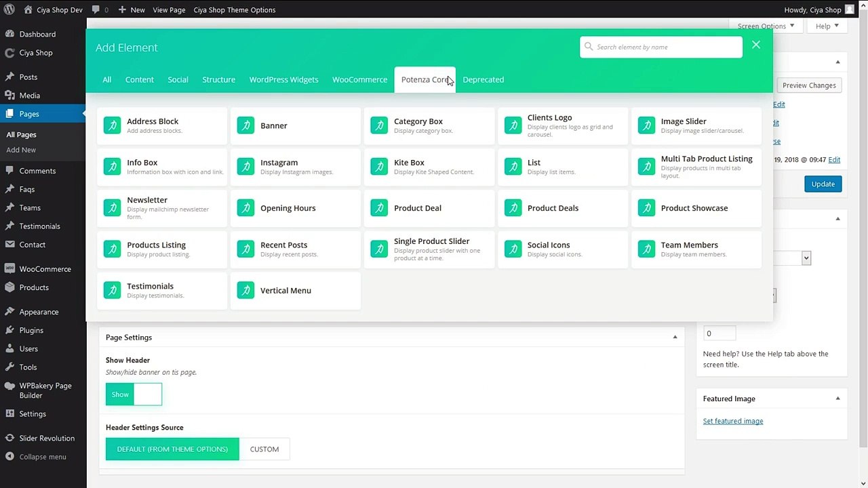Select the Kite Box element icon
The height and width of the screenshot is (488, 868).
click(379, 167)
